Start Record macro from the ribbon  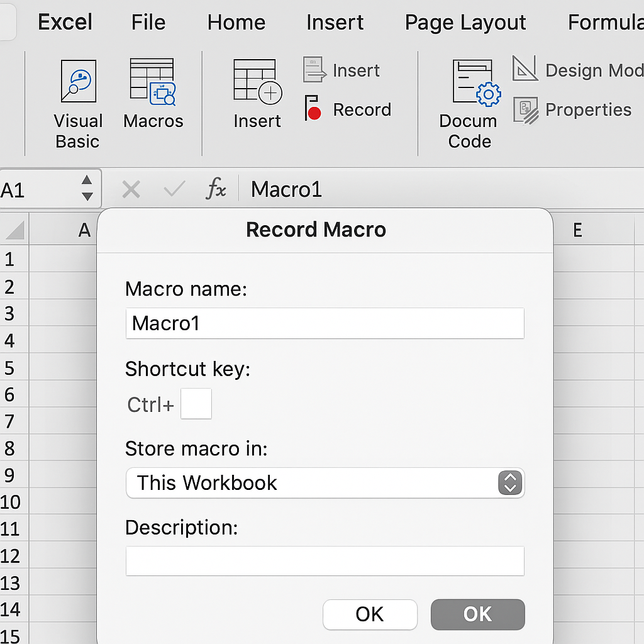coord(348,109)
